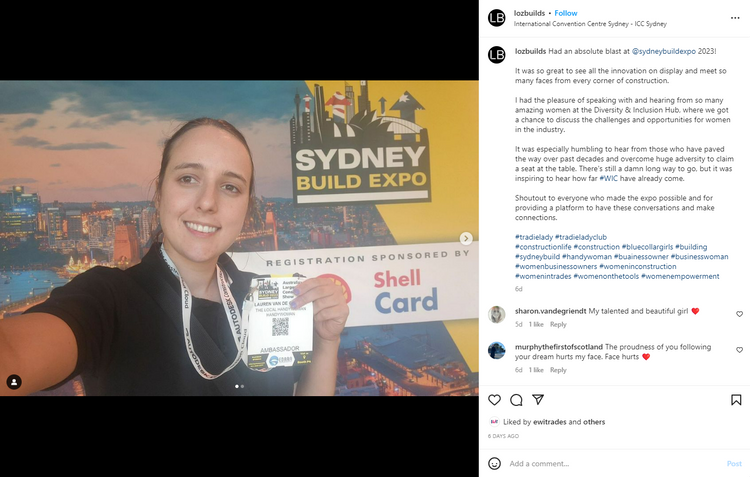The height and width of the screenshot is (477, 750).
Task: Open the @sydneybuildexpo mention link
Action: [663, 51]
